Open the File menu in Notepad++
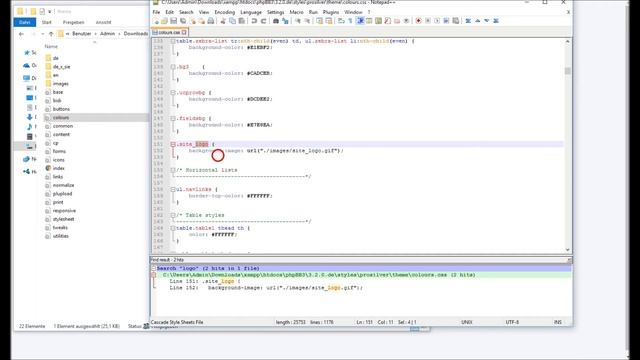This screenshot has height=360, width=640. (156, 12)
